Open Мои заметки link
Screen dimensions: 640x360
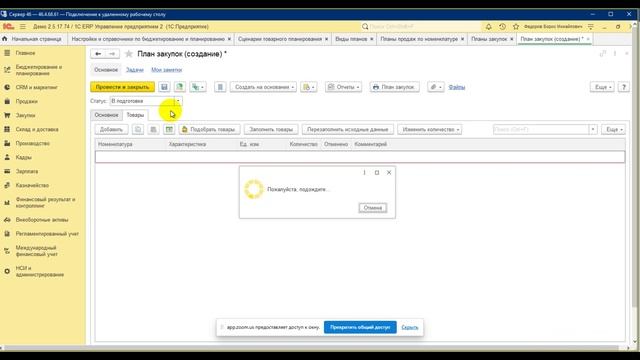[x=167, y=70]
